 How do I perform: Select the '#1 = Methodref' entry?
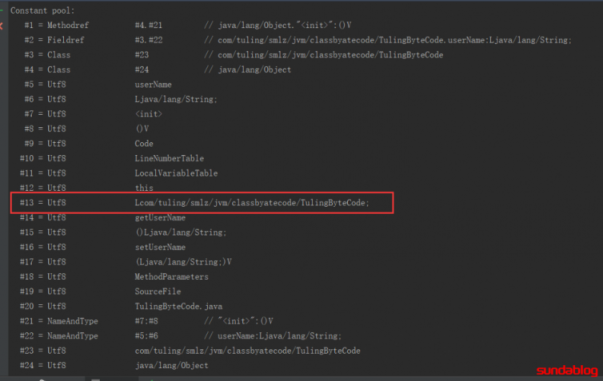coord(57,25)
